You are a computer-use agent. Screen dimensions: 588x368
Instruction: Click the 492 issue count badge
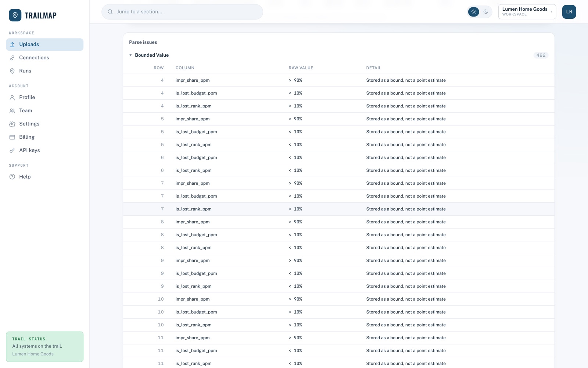point(541,55)
